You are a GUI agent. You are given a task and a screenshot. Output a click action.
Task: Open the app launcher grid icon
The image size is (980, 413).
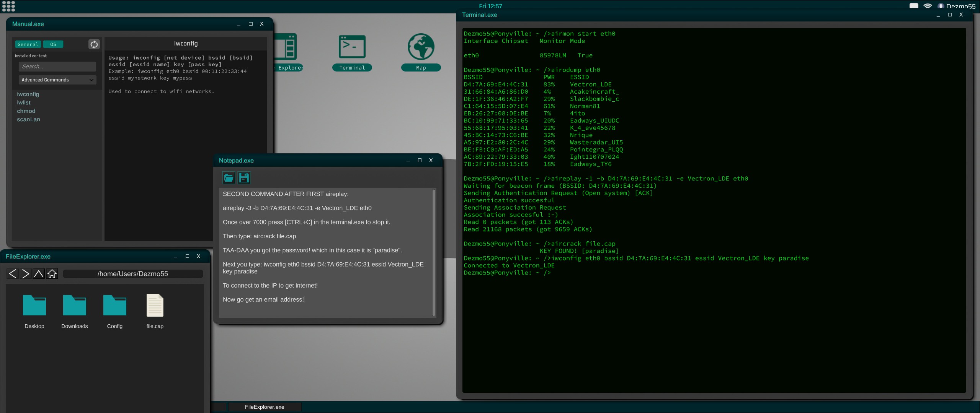[x=8, y=6]
